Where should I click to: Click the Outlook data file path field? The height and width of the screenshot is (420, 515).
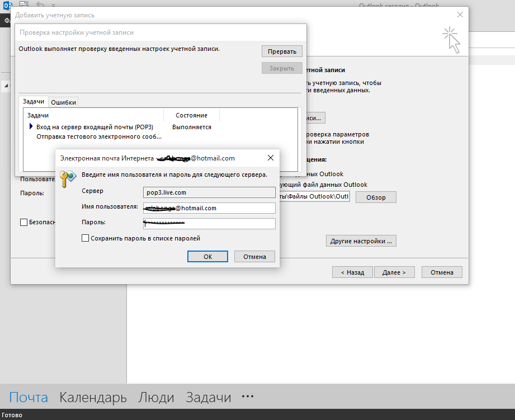(x=314, y=196)
